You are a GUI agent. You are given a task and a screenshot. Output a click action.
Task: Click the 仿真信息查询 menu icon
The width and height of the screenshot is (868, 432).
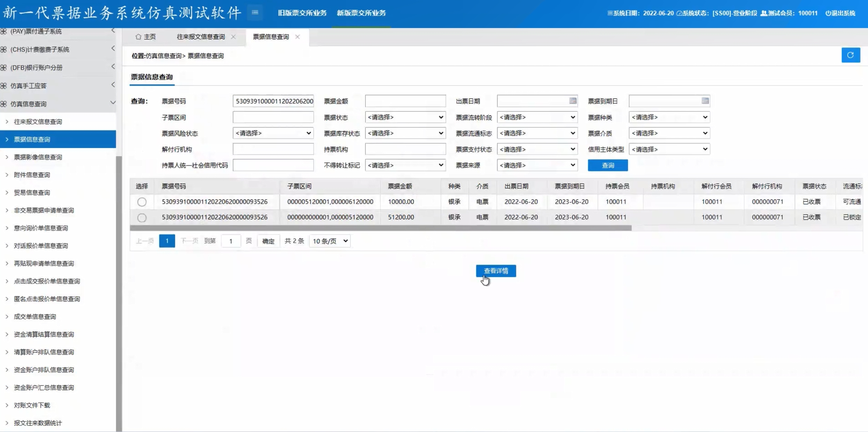(x=4, y=104)
